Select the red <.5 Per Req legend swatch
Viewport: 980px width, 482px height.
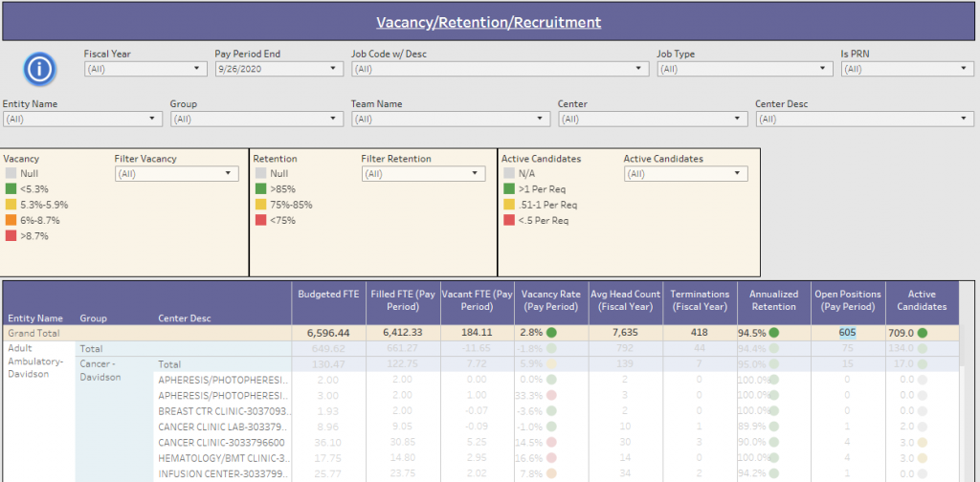(510, 220)
